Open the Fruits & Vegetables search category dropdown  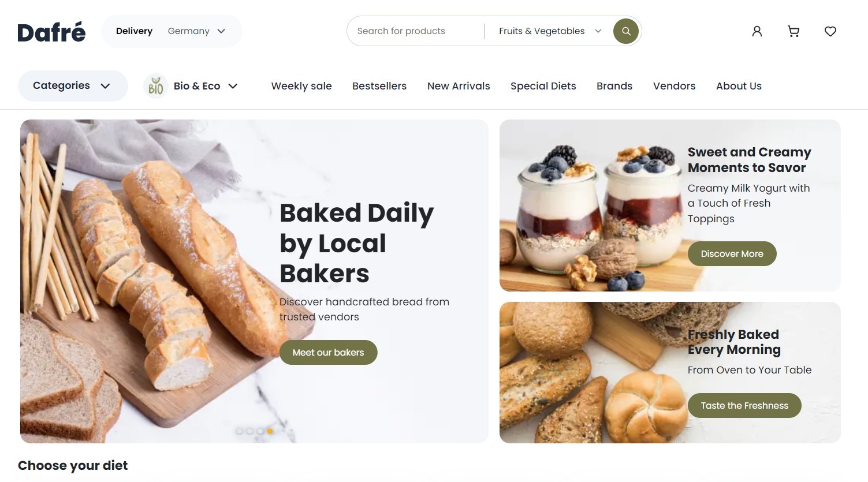pos(550,31)
